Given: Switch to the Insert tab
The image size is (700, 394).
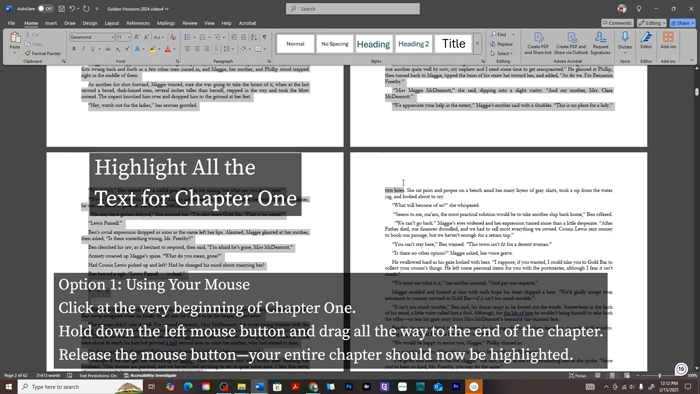Looking at the screenshot, I should pos(51,23).
